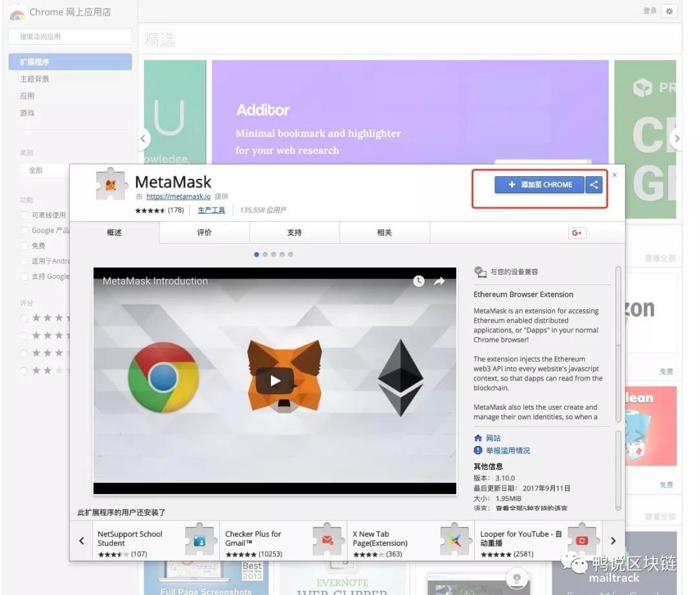700x595 pixels.
Task: Click the Chrome Web Store logo
Action: [17, 13]
